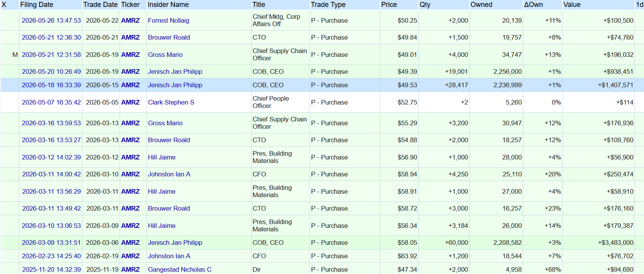The width and height of the screenshot is (644, 274).
Task: Open Gross Mario link in 2026-05-19 trade row
Action: click(x=165, y=55)
